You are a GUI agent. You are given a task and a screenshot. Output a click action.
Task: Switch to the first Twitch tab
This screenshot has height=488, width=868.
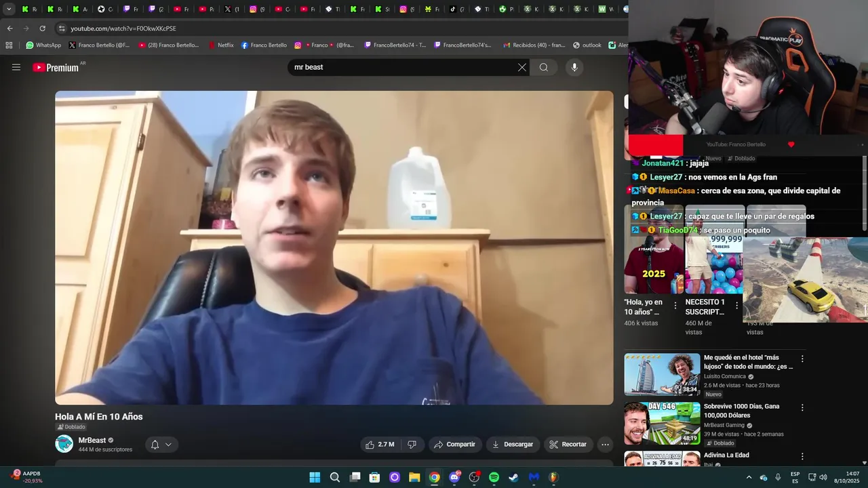pyautogui.click(x=131, y=9)
